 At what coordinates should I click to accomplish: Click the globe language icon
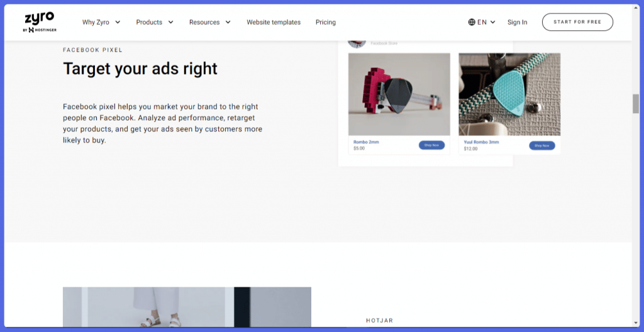pyautogui.click(x=472, y=22)
